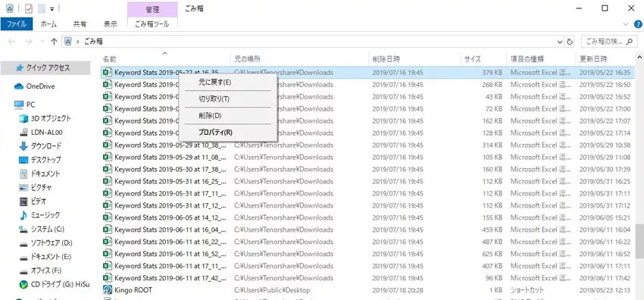Click the Recycle Bin icon in address bar

click(68, 42)
